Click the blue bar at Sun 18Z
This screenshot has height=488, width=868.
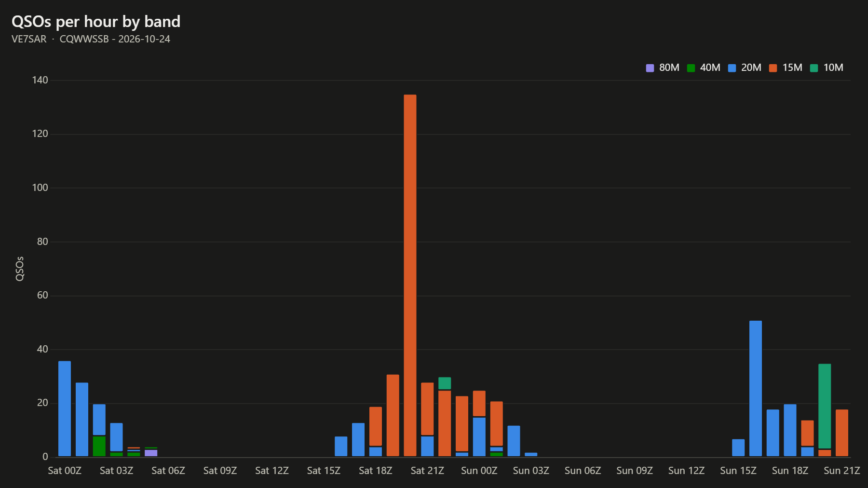790,430
